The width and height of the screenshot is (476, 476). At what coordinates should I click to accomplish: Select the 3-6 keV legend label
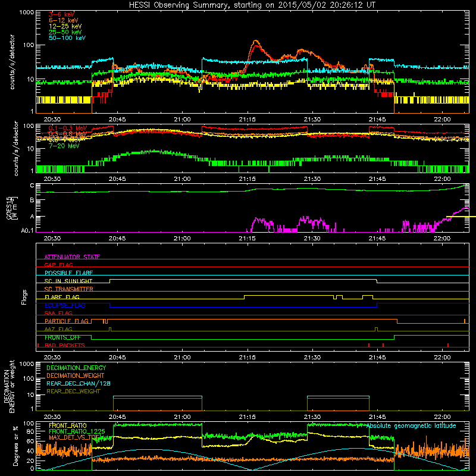(62, 14)
